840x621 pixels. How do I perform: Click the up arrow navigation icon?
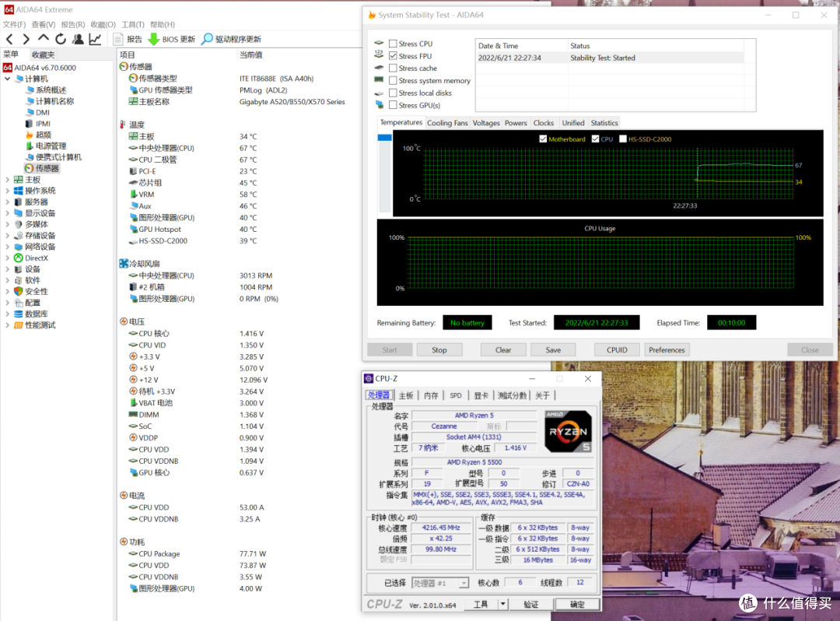(x=44, y=39)
